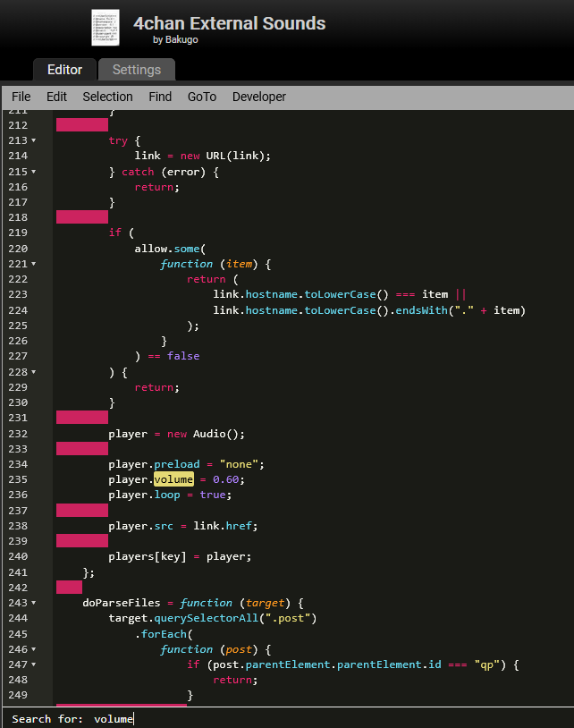Open the Edit menu
The height and width of the screenshot is (728, 574).
56,97
